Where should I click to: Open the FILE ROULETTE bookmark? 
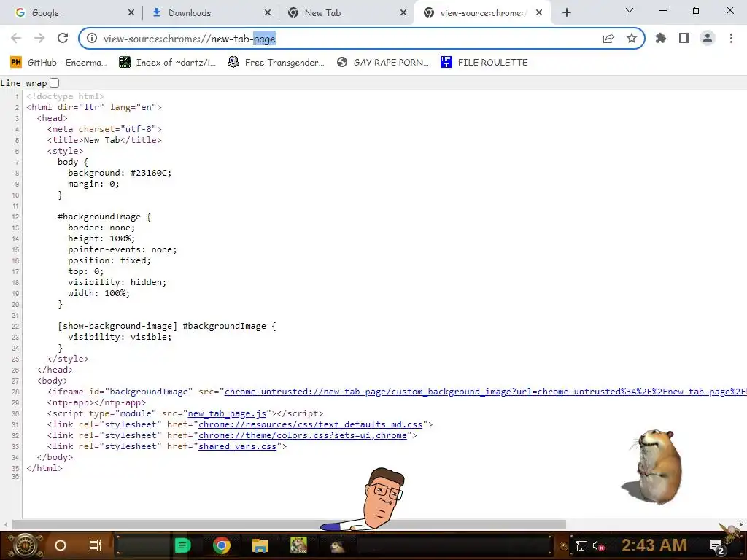point(484,63)
